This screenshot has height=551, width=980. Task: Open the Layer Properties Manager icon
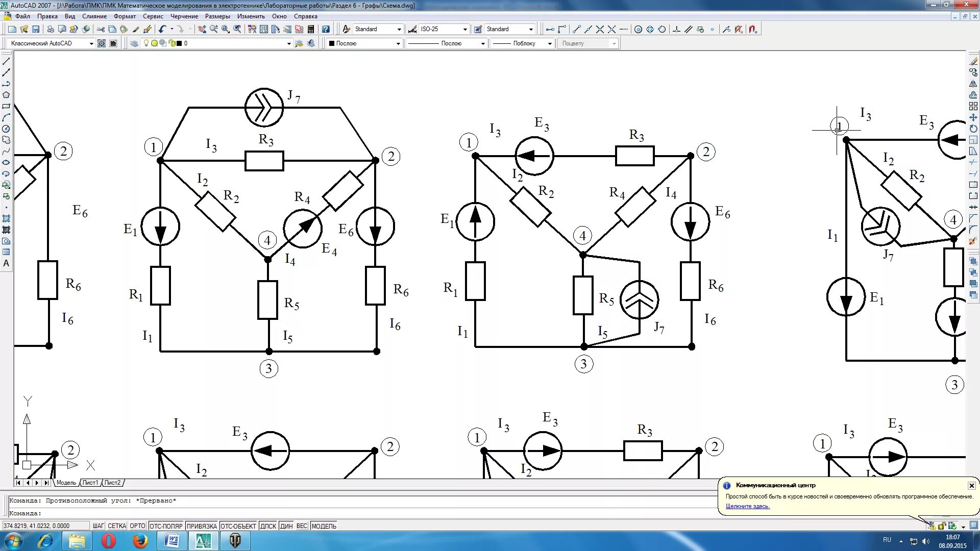pos(134,43)
